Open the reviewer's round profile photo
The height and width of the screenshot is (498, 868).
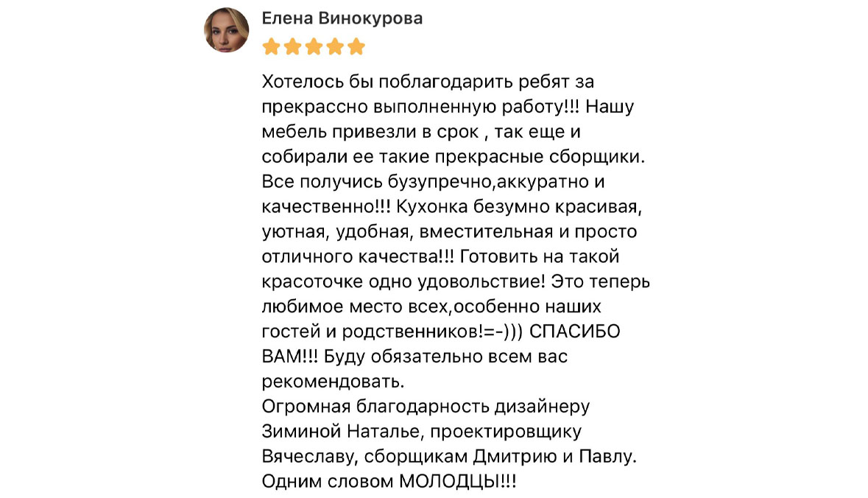point(227,30)
